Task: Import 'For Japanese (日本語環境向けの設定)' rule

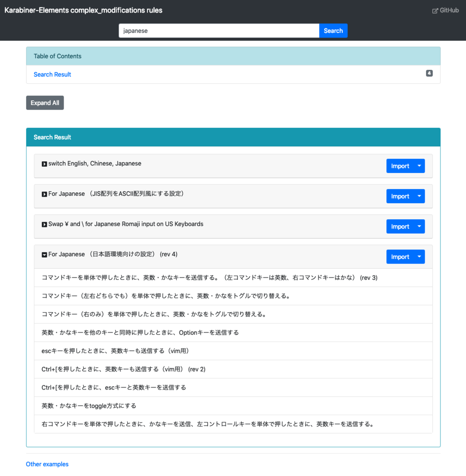Action: coord(400,257)
